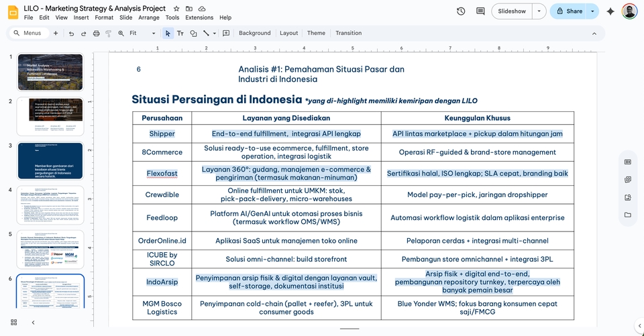Open version history clock icon
The height and width of the screenshot is (336, 644).
click(461, 11)
